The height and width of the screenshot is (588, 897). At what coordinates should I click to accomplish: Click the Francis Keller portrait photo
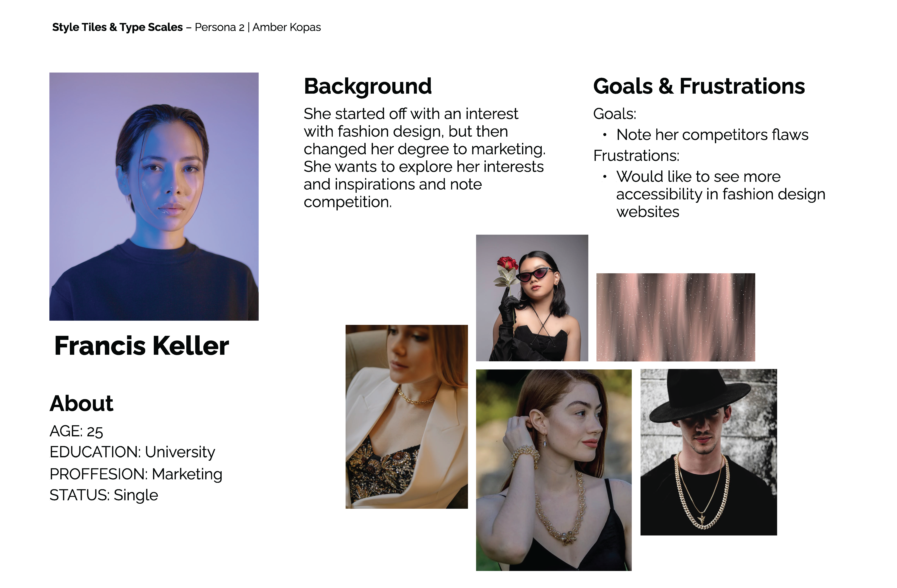pos(154,196)
